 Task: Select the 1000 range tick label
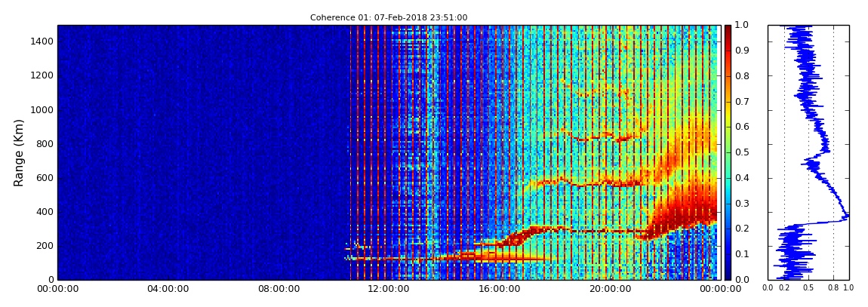42,109
